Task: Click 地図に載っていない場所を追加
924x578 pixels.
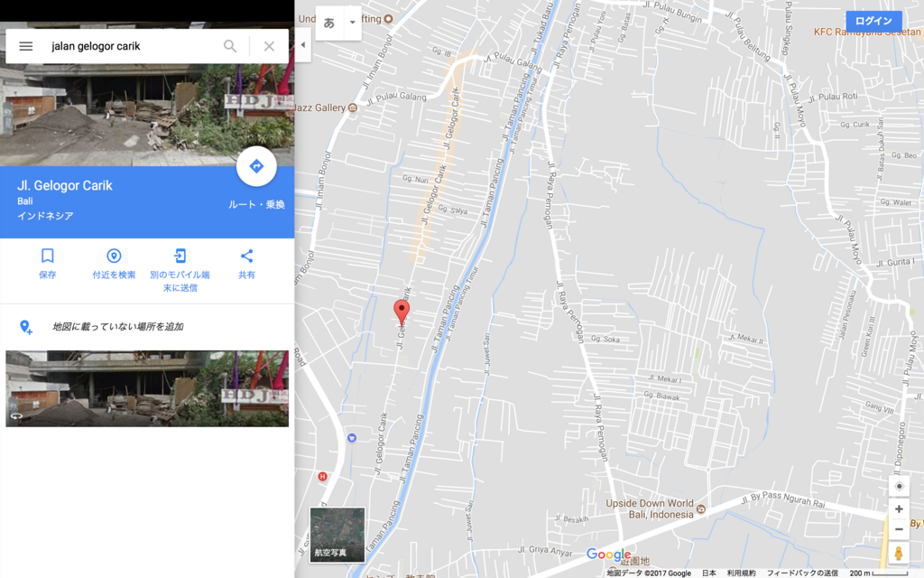Action: 118,326
